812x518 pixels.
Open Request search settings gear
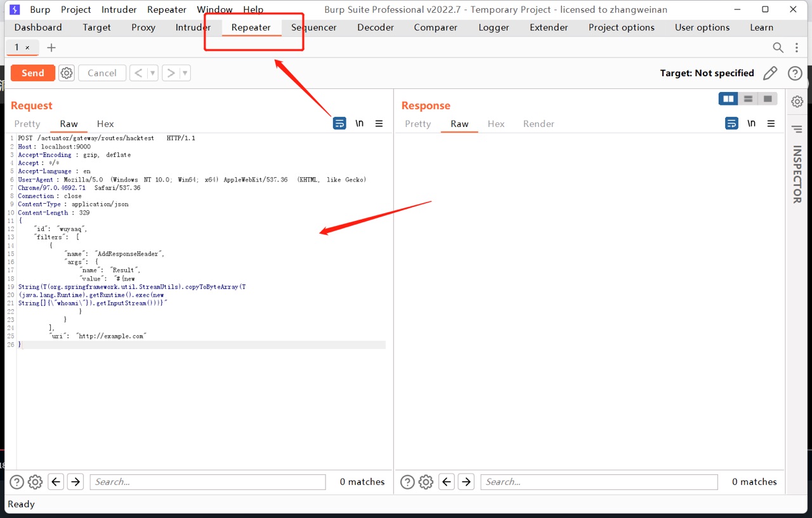coord(36,482)
